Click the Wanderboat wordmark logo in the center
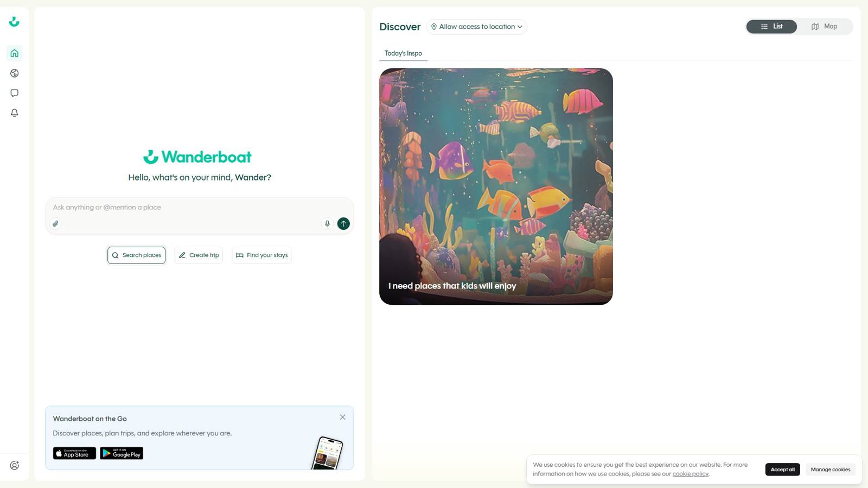868x488 pixels. [197, 157]
